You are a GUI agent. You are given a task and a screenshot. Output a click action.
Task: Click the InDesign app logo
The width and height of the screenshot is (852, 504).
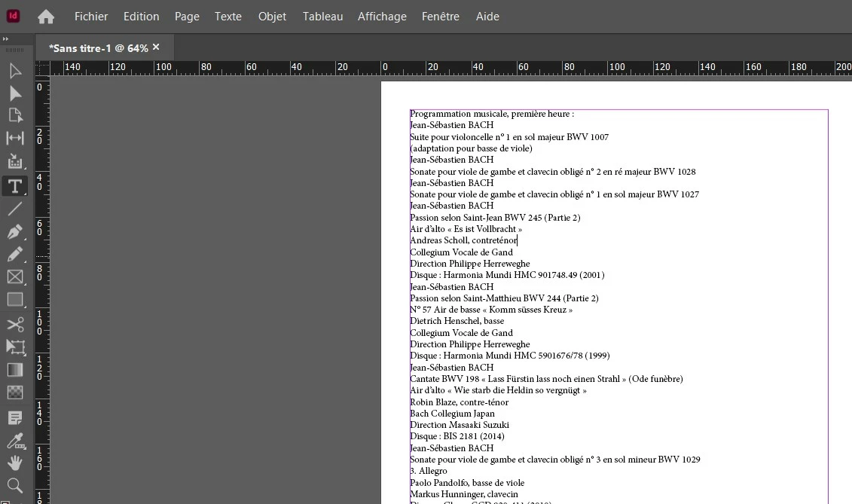point(13,16)
